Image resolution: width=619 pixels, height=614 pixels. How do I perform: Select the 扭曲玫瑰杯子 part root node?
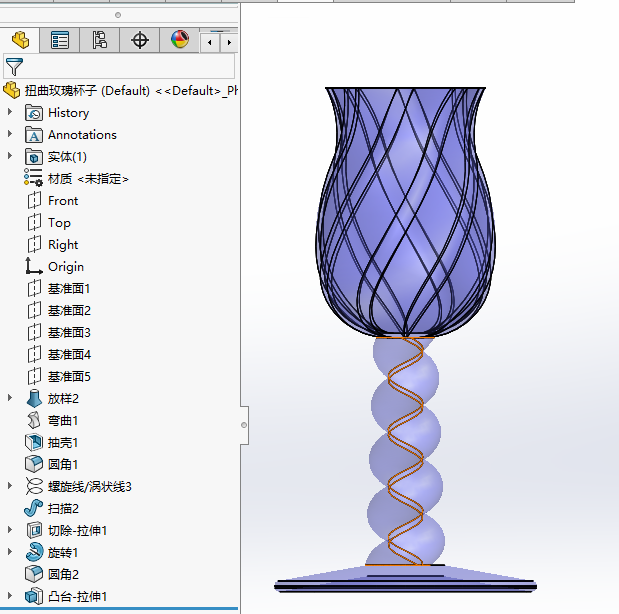119,90
